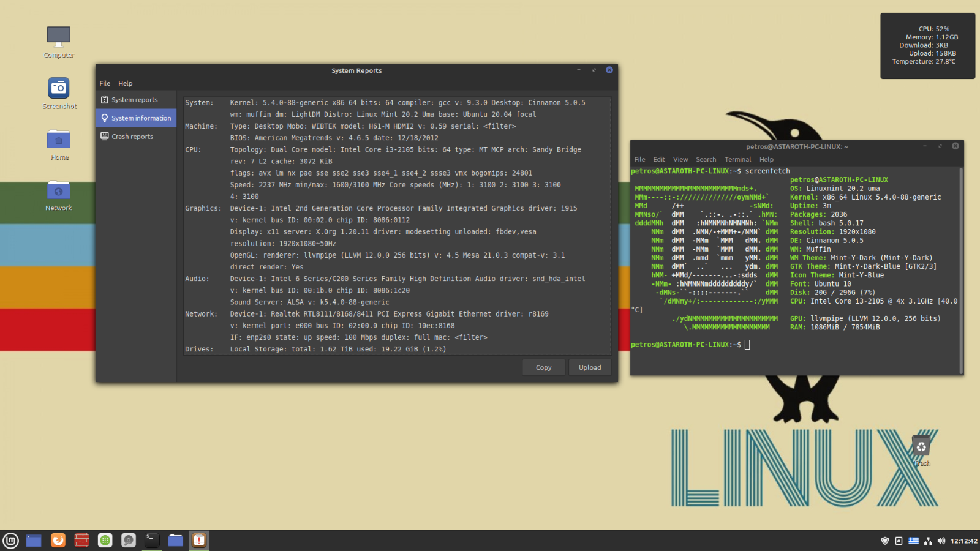Open the network connection tray icon

pos(928,541)
